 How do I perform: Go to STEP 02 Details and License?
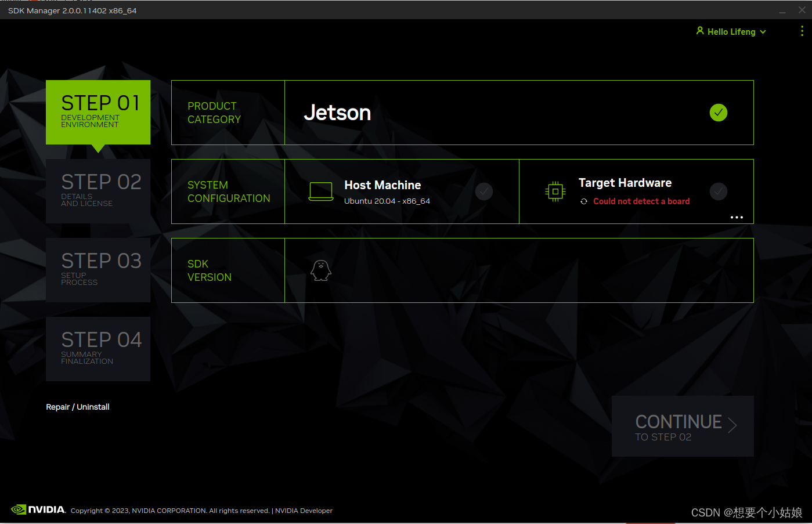98,191
